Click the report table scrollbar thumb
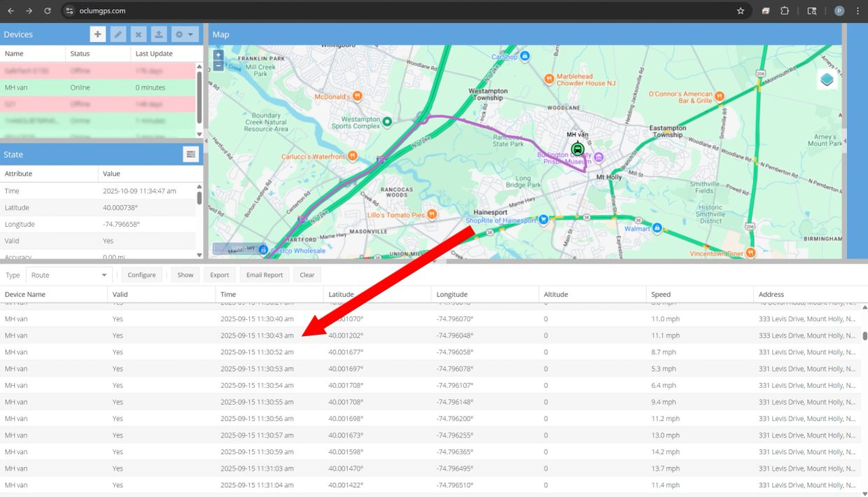This screenshot has width=868, height=497. coord(864,336)
